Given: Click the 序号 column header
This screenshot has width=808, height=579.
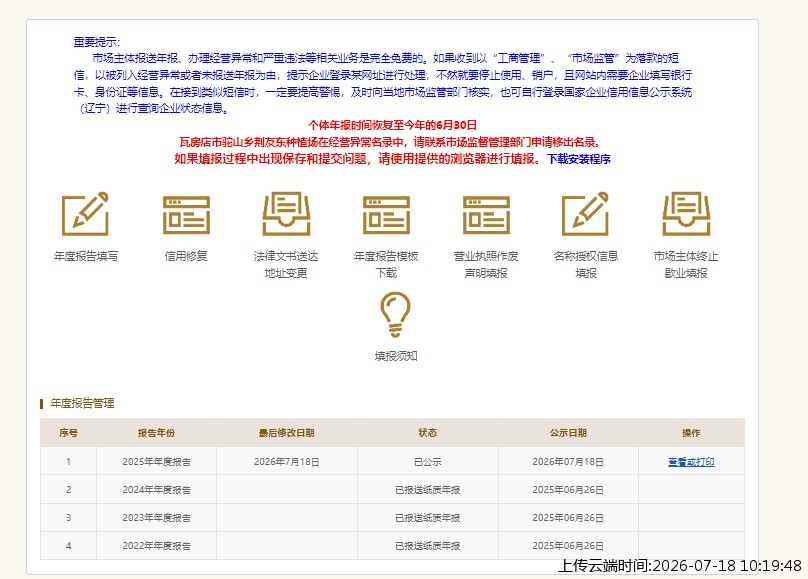Looking at the screenshot, I should (69, 433).
